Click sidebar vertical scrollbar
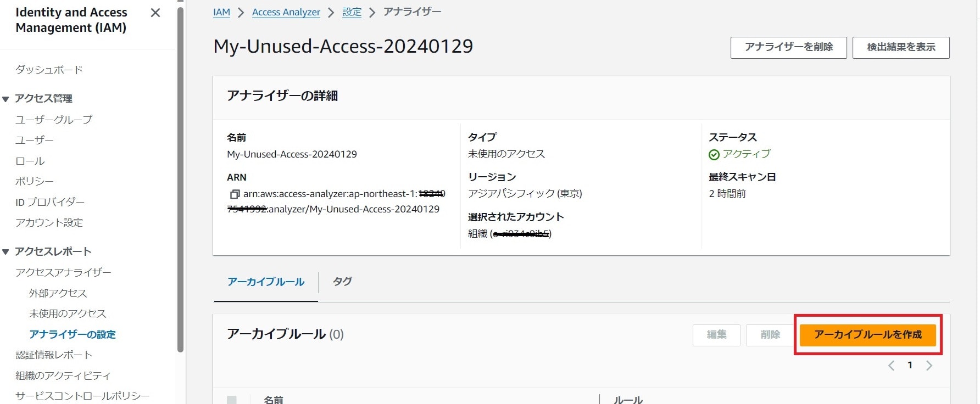Image resolution: width=980 pixels, height=404 pixels. [180, 178]
